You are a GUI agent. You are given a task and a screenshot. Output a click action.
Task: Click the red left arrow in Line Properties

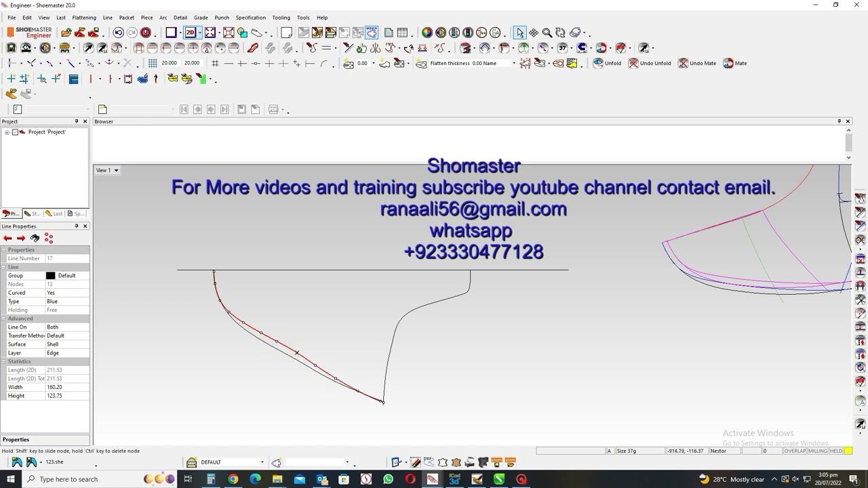tap(7, 239)
